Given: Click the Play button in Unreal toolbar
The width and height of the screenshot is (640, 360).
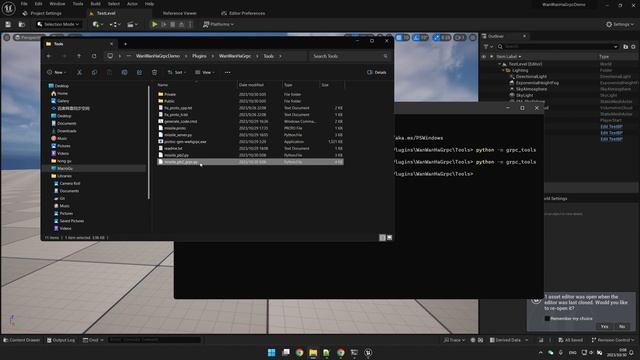Looking at the screenshot, I should [x=154, y=24].
